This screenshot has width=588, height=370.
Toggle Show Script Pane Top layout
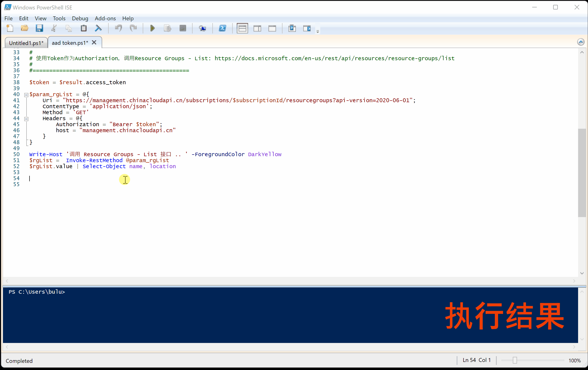pos(242,28)
